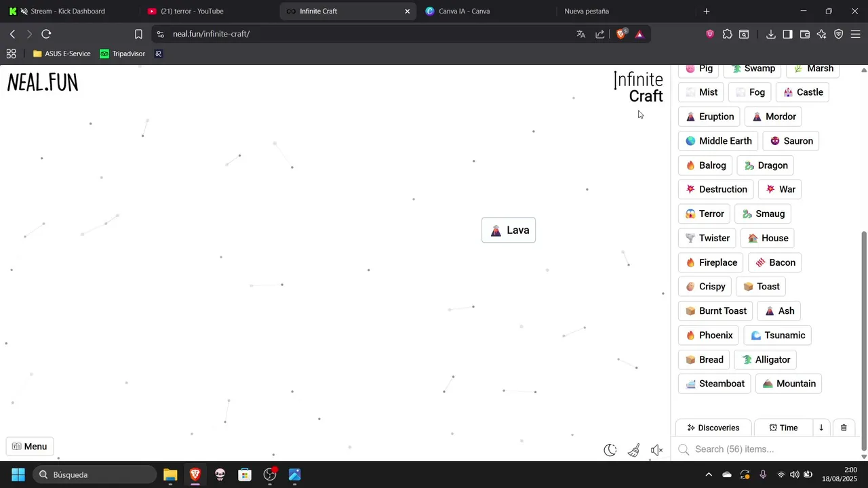The width and height of the screenshot is (868, 488).
Task: Click the Balrog element
Action: point(706,165)
